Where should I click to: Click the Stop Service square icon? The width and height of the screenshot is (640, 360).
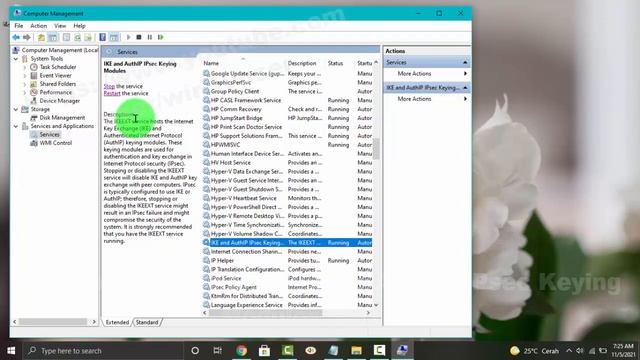[x=139, y=38]
